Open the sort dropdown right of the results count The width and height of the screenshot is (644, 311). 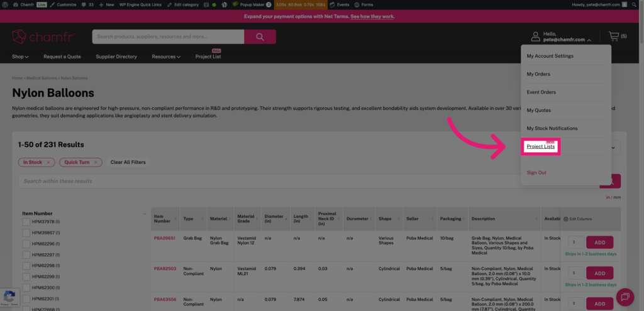(613, 148)
